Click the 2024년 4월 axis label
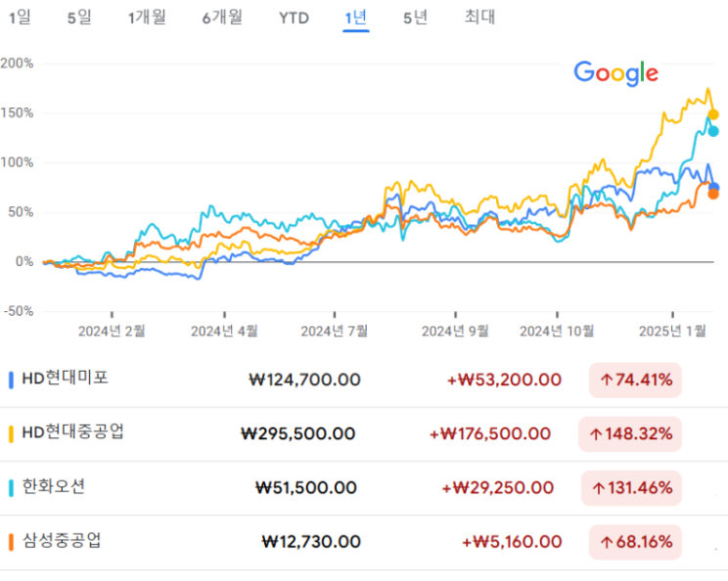Image resolution: width=728 pixels, height=581 pixels. click(x=224, y=332)
